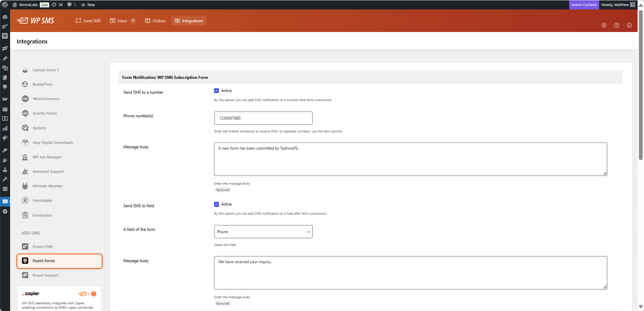
Task: Click the Phone number(s) input field
Action: (x=263, y=118)
